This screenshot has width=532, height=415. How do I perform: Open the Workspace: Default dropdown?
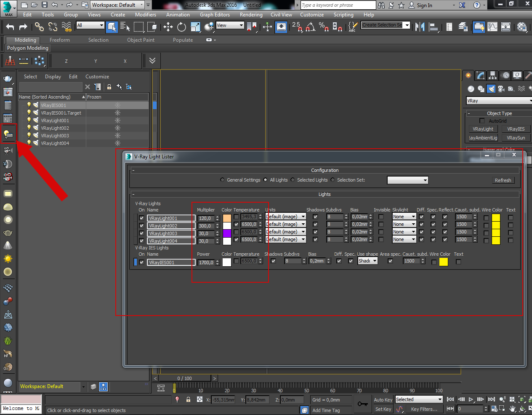[118, 5]
